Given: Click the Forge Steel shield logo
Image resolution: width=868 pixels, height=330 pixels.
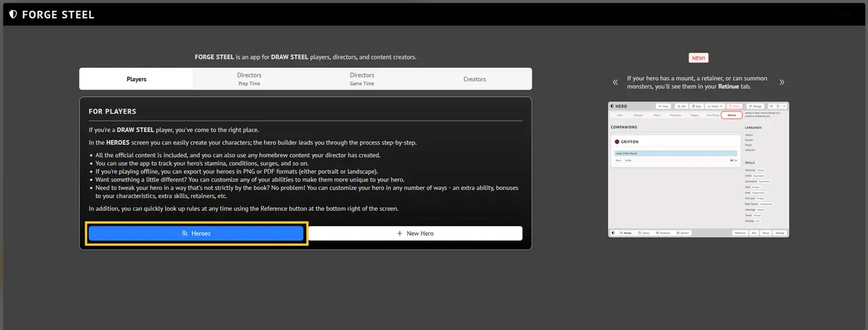Looking at the screenshot, I should click(x=13, y=14).
